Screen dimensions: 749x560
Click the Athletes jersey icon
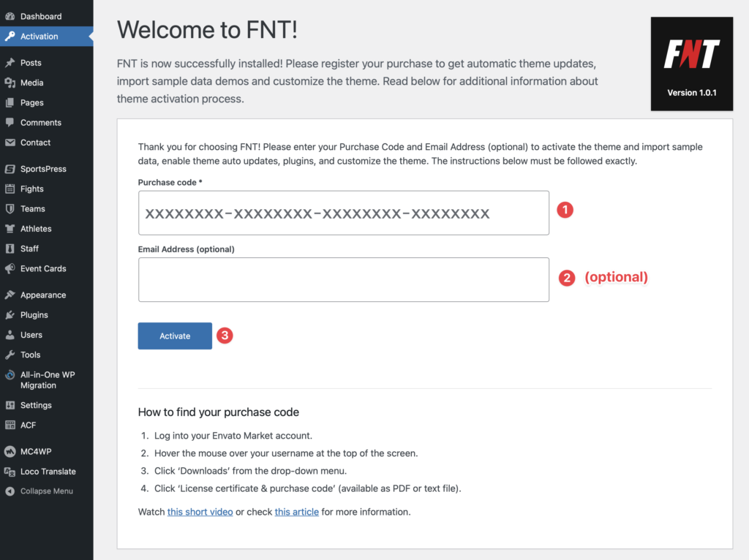coord(10,229)
